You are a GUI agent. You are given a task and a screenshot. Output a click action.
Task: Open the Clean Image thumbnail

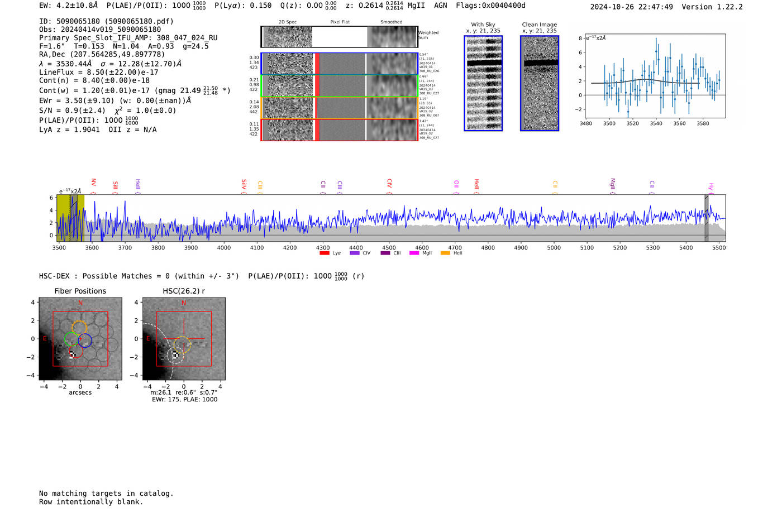tap(539, 83)
